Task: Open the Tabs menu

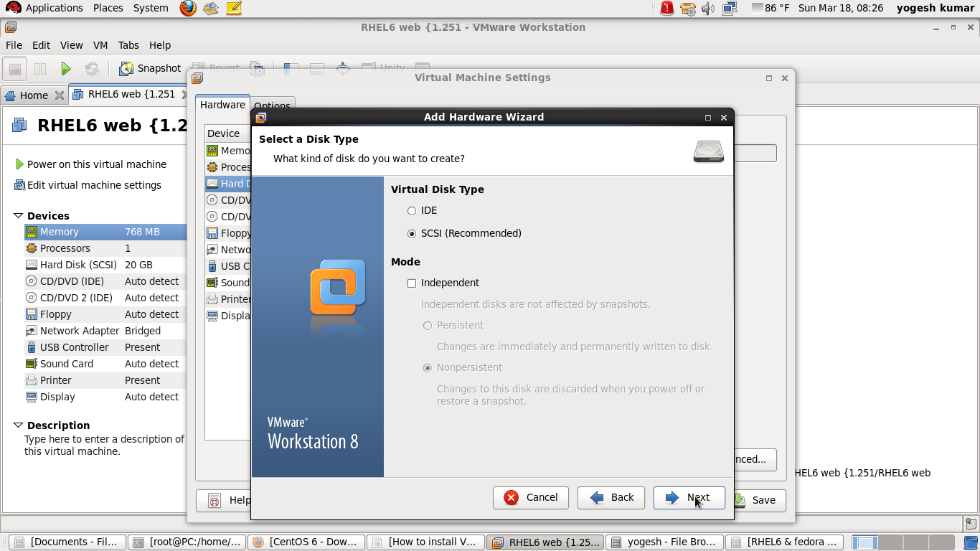Action: (x=128, y=45)
